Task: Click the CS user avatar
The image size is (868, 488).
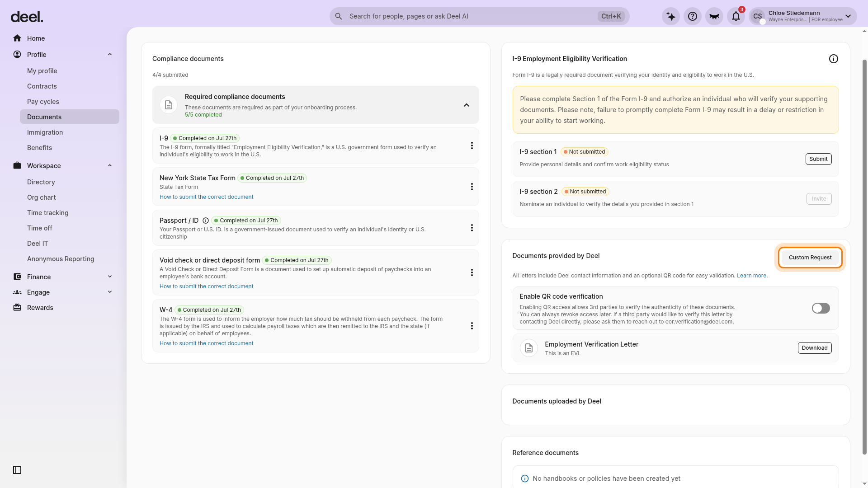Action: click(x=758, y=16)
